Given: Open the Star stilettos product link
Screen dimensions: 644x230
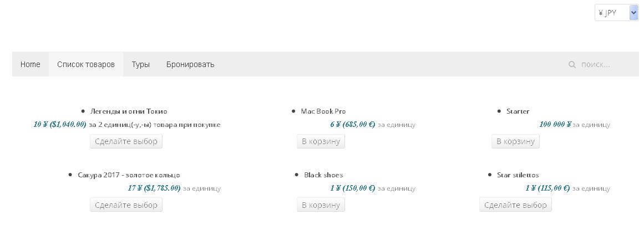Looking at the screenshot, I should click(x=518, y=175).
